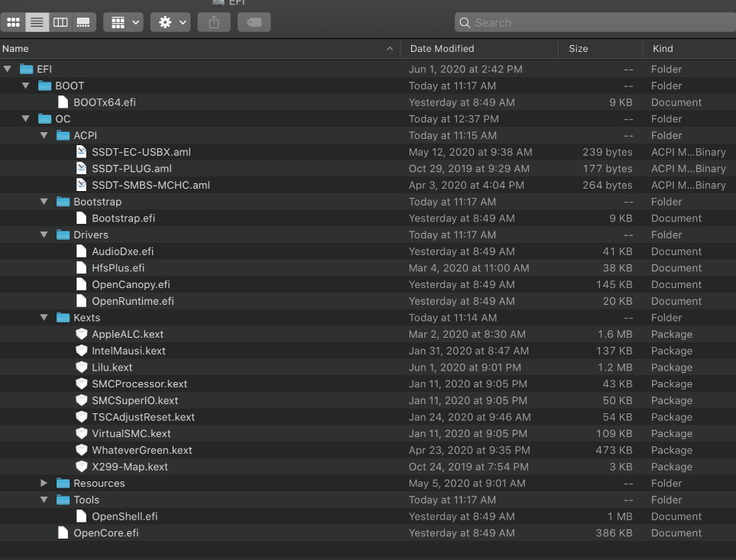Sort by the Size column header
The image size is (736, 560).
[x=601, y=49]
